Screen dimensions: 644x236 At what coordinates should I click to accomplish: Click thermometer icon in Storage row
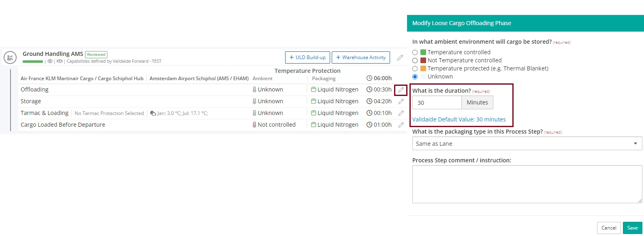(254, 101)
